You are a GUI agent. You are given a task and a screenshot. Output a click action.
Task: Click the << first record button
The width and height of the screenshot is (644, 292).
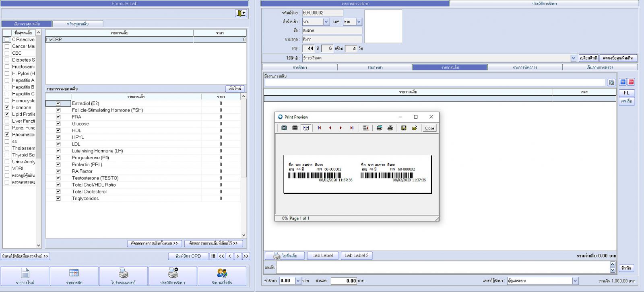point(222,256)
